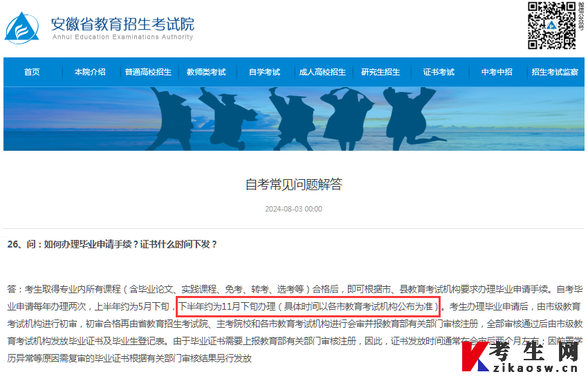
Task: Select 招生考试监察 navigation item
Action: tap(555, 72)
